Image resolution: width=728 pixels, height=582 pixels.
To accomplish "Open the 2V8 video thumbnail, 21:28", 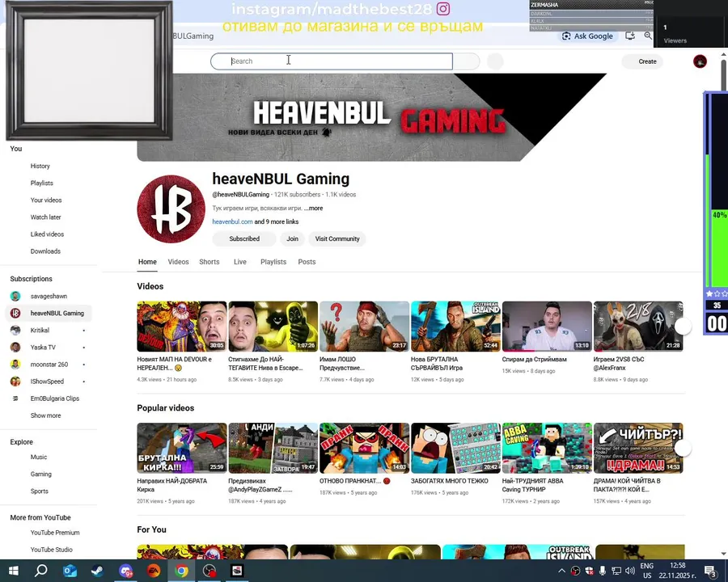I will click(638, 327).
